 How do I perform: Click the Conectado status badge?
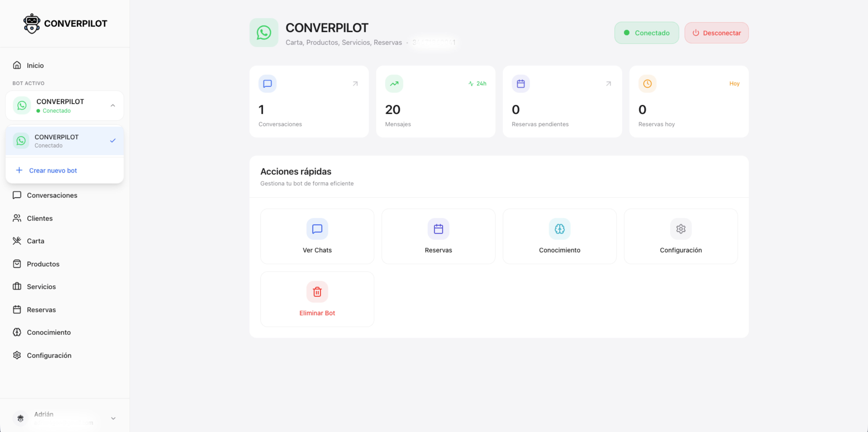pyautogui.click(x=646, y=33)
